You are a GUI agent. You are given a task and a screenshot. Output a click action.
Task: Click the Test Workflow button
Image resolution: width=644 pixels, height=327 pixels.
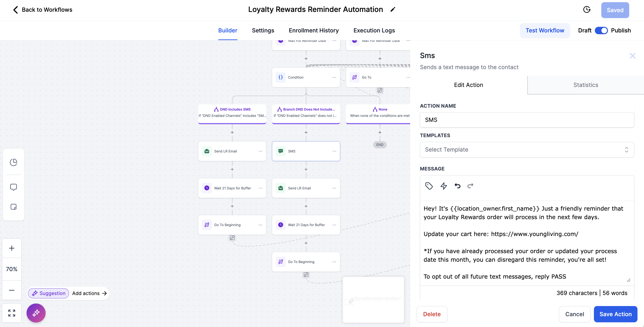click(545, 30)
